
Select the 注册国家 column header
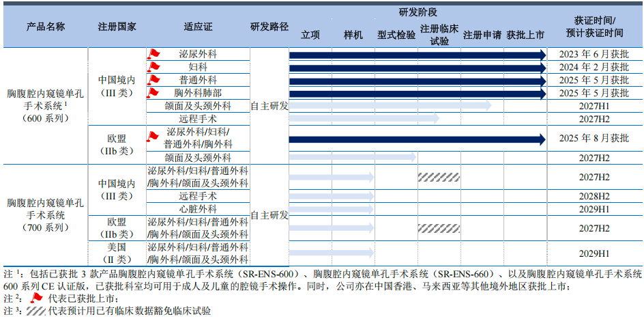(117, 27)
